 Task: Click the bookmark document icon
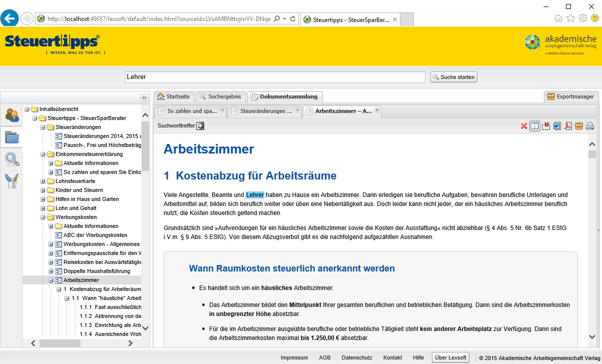coord(546,126)
